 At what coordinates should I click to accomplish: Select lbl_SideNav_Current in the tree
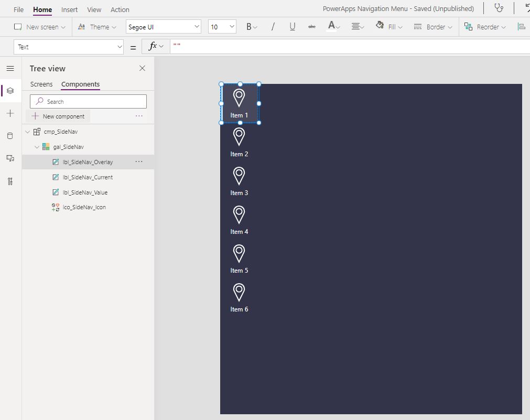click(x=88, y=177)
